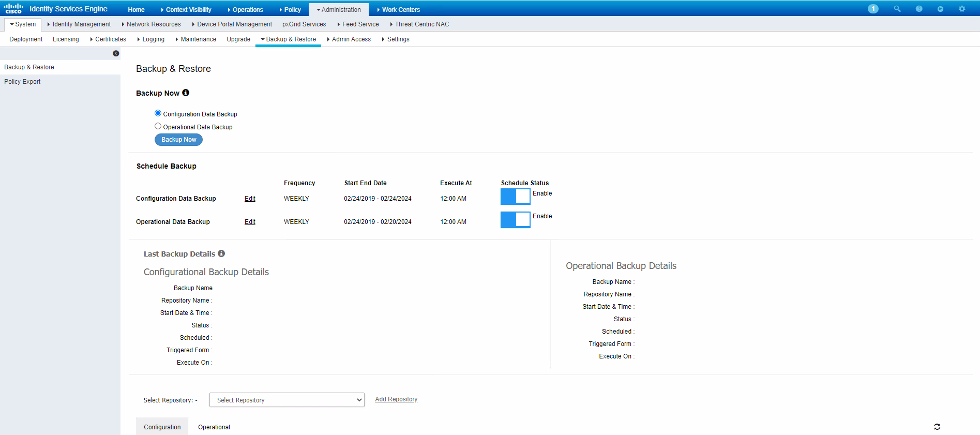Edit the Operational Data Backup schedule
The width and height of the screenshot is (980, 435).
click(x=250, y=222)
